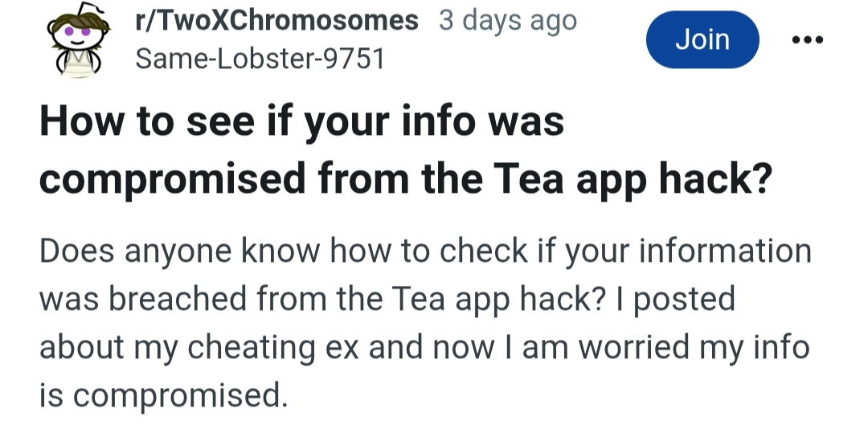Open the post via title line "How to see if your info was"
The width and height of the screenshot is (868, 429).
point(301,122)
